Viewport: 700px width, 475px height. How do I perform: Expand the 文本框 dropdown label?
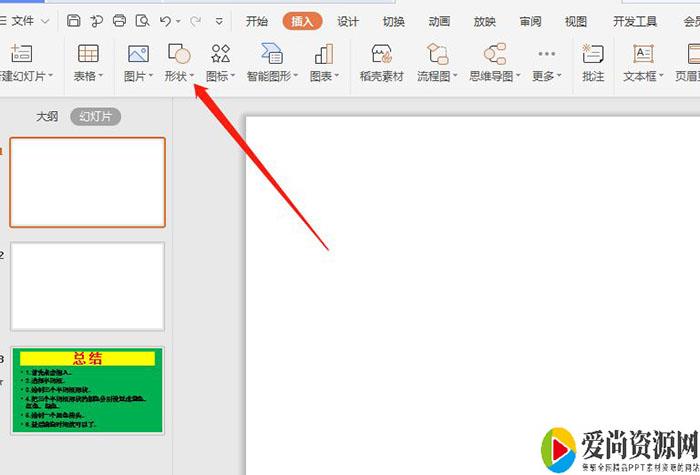pyautogui.click(x=643, y=76)
